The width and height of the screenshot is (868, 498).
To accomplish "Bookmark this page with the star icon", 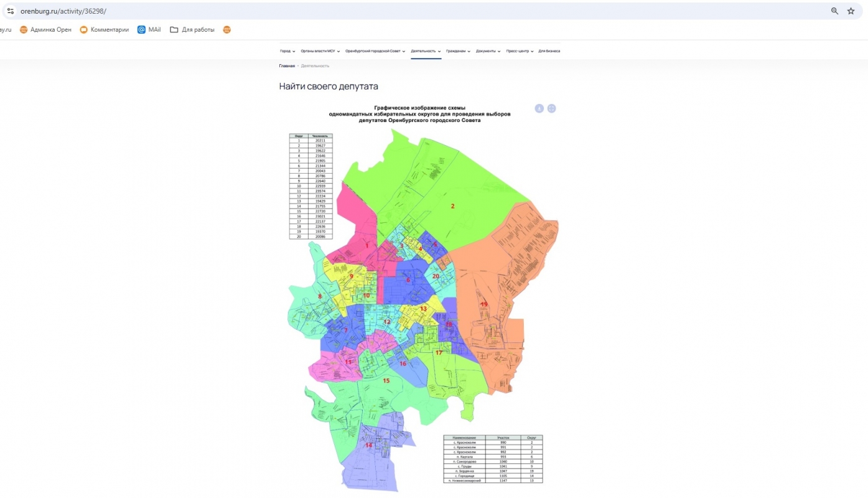I will coord(851,11).
